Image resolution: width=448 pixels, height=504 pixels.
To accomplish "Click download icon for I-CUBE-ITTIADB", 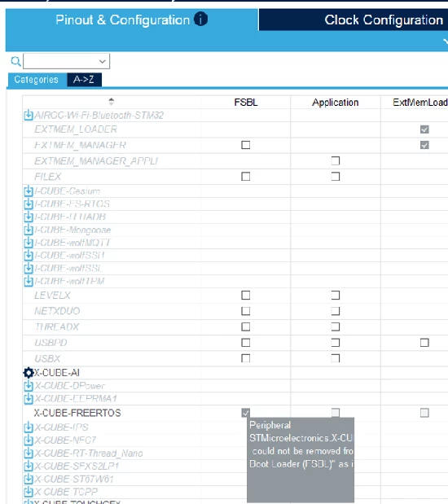I will tap(29, 217).
